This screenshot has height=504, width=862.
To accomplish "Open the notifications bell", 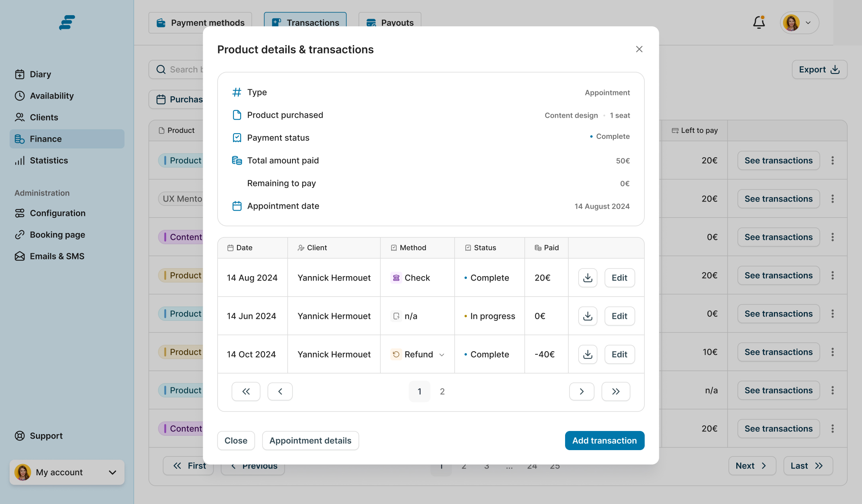I will pos(759,22).
